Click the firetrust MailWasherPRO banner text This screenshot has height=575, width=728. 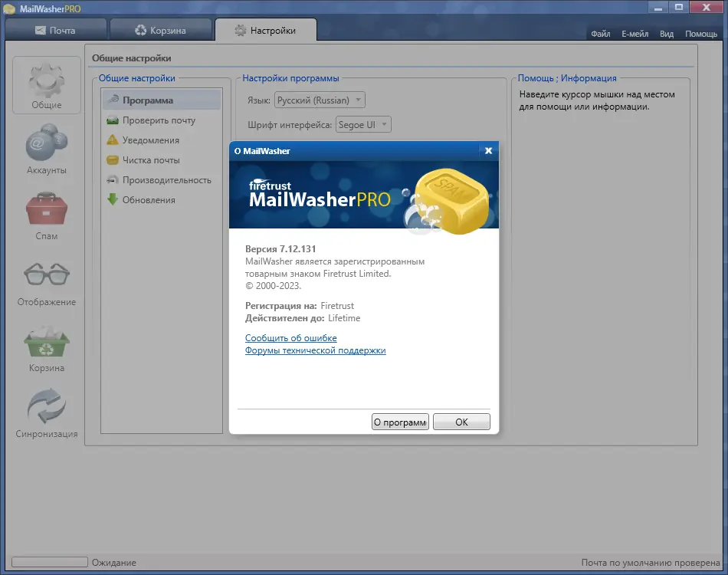tap(320, 194)
